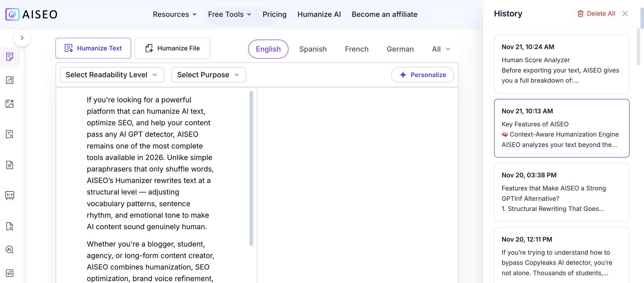Open the 1-1 presentation board sidebar icon

pos(10,195)
